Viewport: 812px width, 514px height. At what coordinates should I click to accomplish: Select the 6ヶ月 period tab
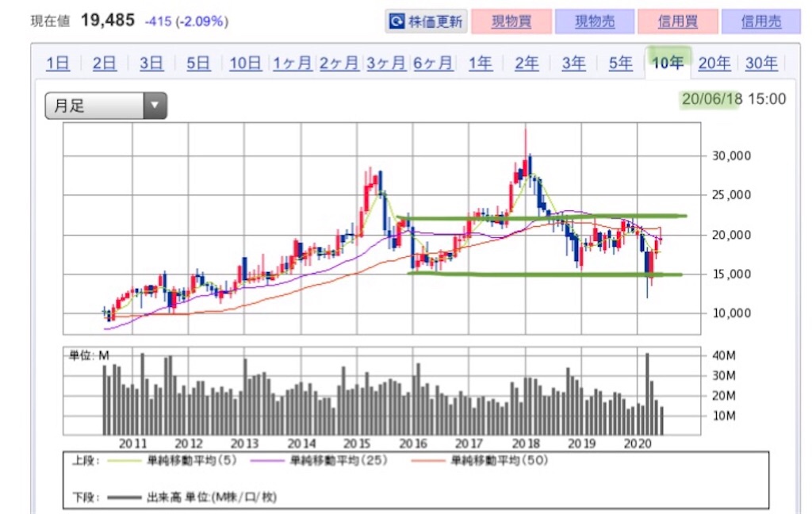pyautogui.click(x=433, y=63)
